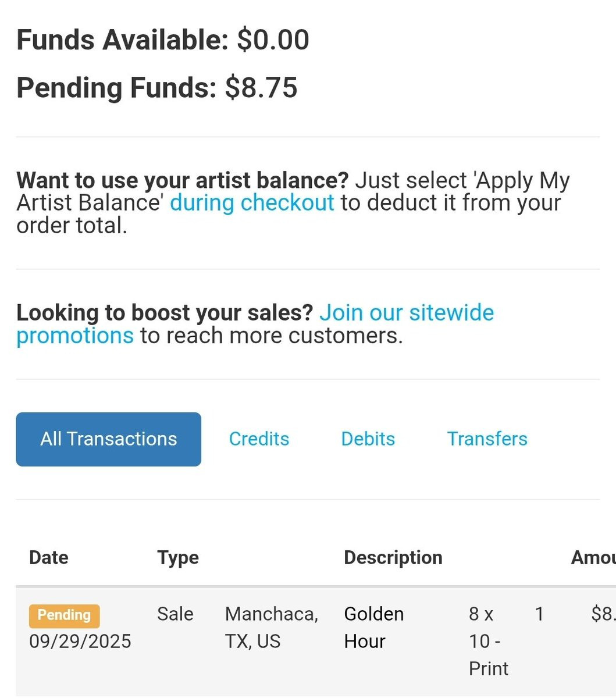Open the Golden Hour artwork description

pos(373,627)
